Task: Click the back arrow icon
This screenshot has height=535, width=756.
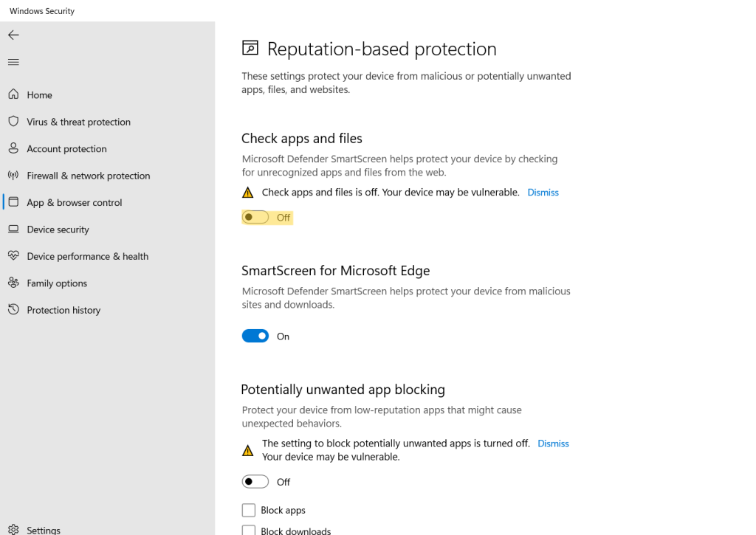Action: tap(13, 35)
